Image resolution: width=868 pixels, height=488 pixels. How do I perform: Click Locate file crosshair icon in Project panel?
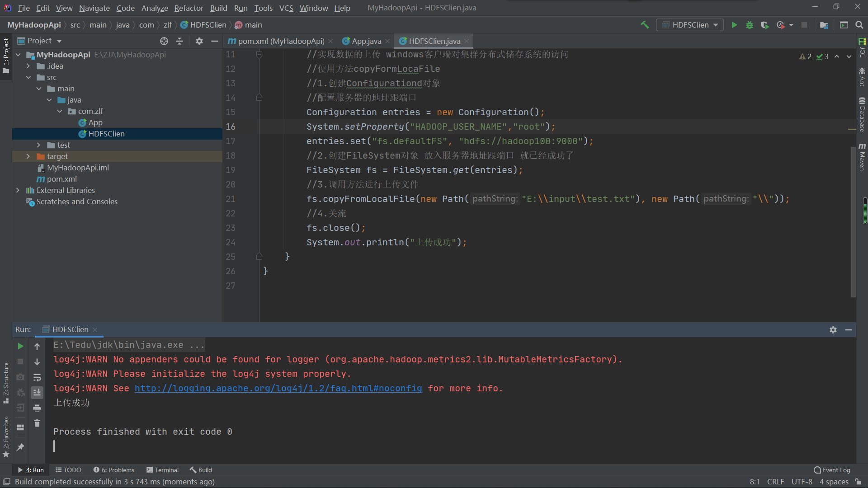click(x=164, y=41)
